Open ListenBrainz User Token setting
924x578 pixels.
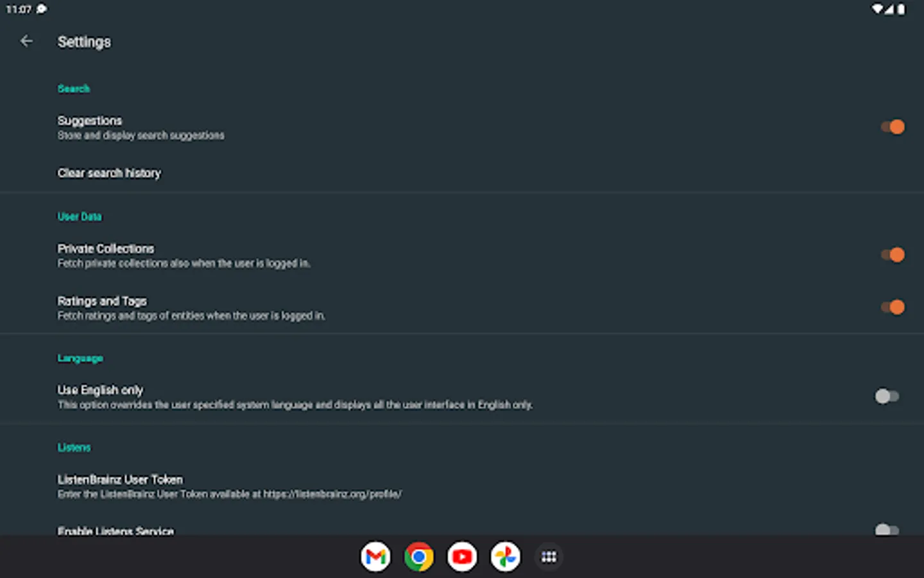point(120,480)
